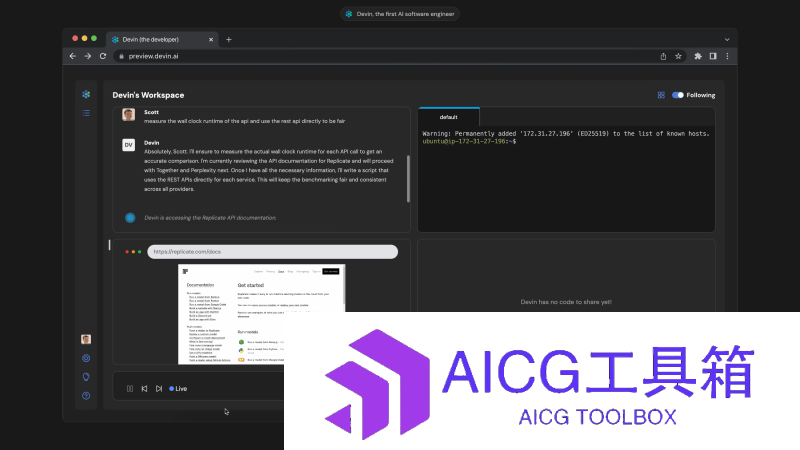Bookmark the page with the star icon

pyautogui.click(x=678, y=56)
